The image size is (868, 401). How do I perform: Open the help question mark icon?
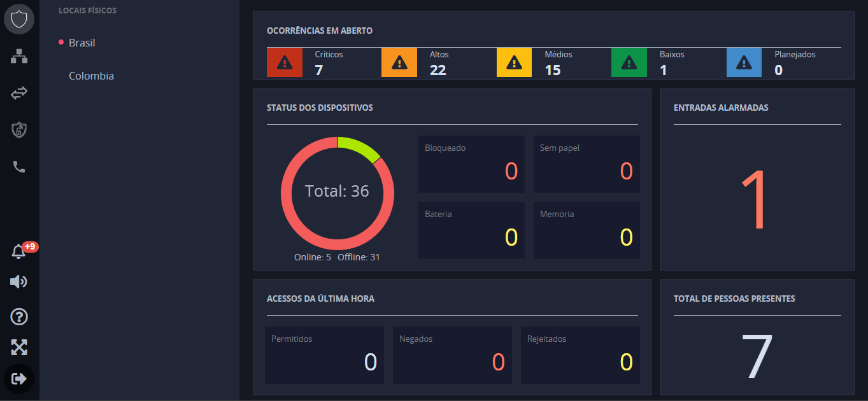[x=19, y=316]
